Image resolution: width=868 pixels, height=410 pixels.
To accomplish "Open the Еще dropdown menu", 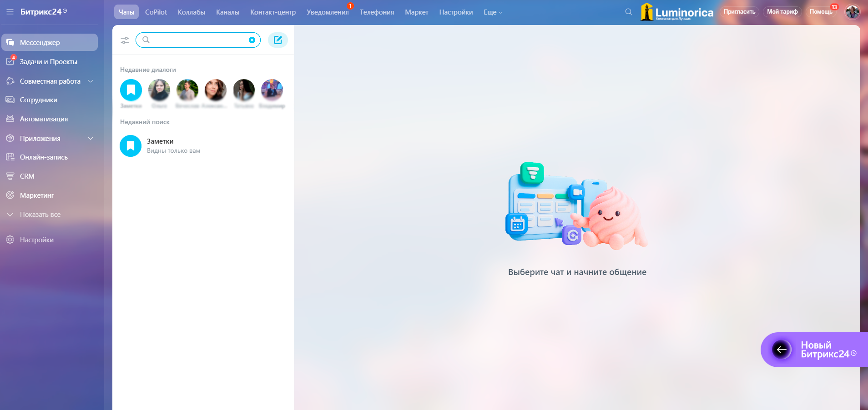I will 493,12.
